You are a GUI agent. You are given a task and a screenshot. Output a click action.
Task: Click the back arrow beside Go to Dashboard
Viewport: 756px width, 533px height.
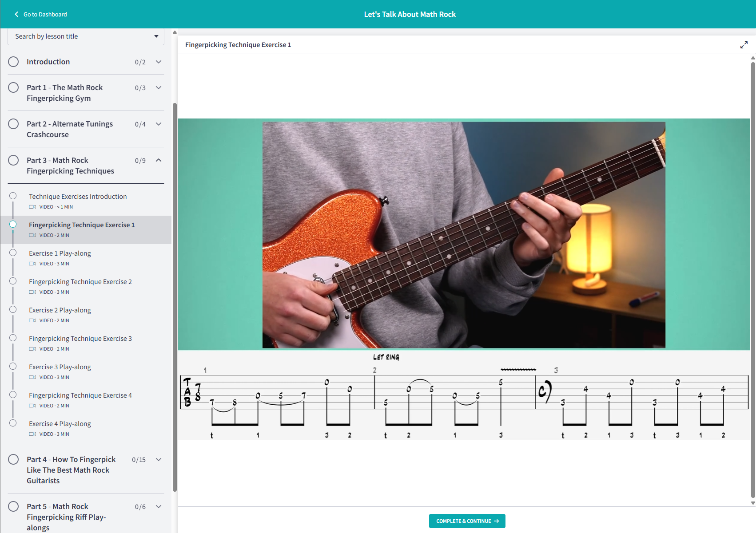[16, 14]
